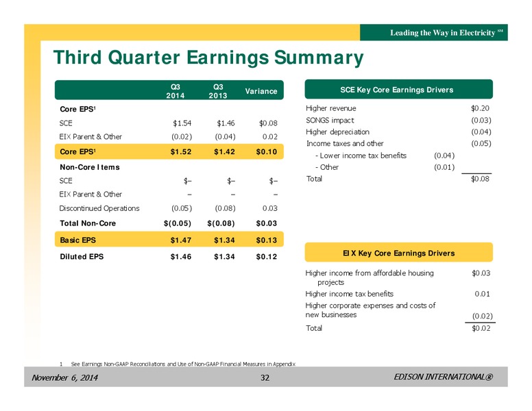Click the 'Higher depreciation' driver line

pos(337,132)
